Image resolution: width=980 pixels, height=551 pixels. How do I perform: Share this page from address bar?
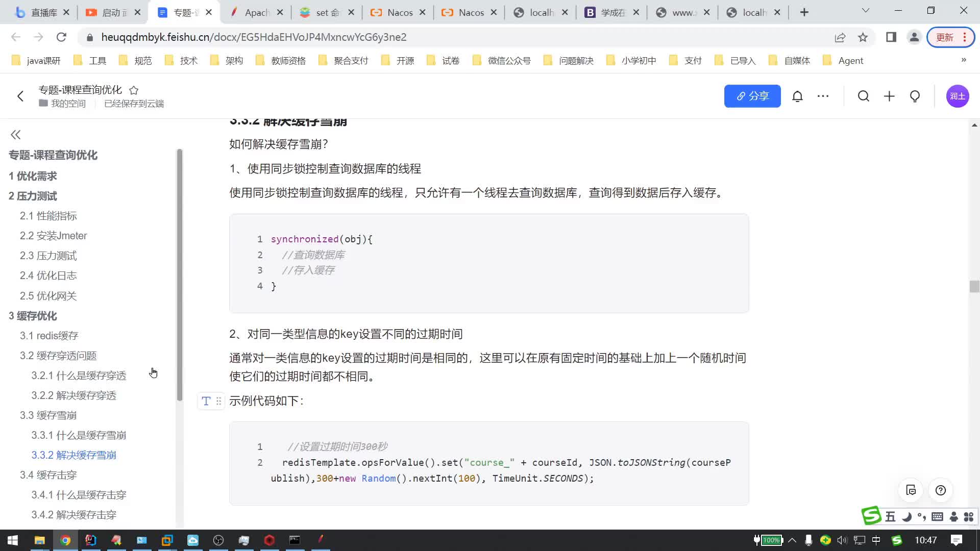840,37
